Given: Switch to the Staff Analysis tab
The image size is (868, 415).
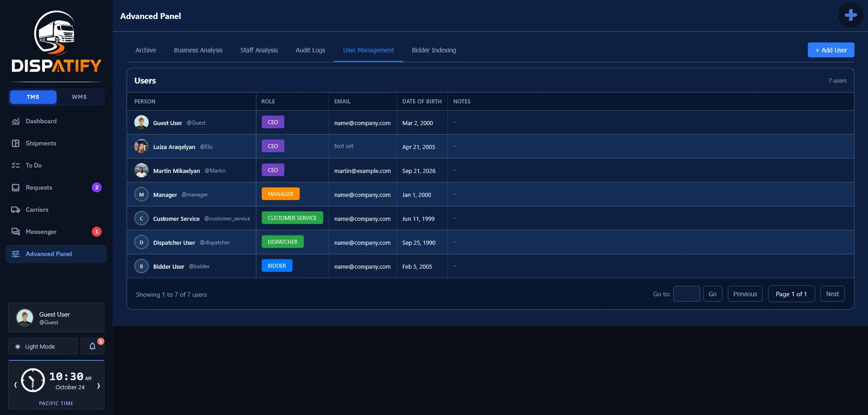Looking at the screenshot, I should (x=259, y=50).
